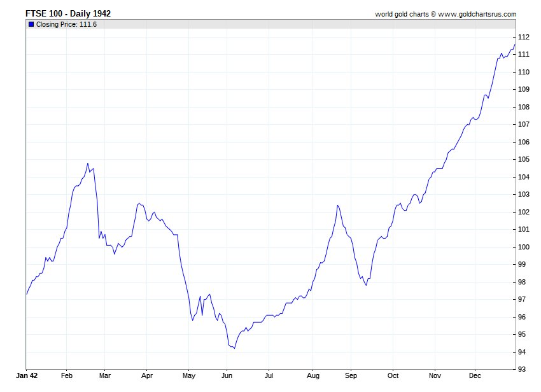Viewport: 541px width, 392px height.
Task: Click the 'FTSE 100 - Daily 1942' chart title
Action: click(67, 13)
